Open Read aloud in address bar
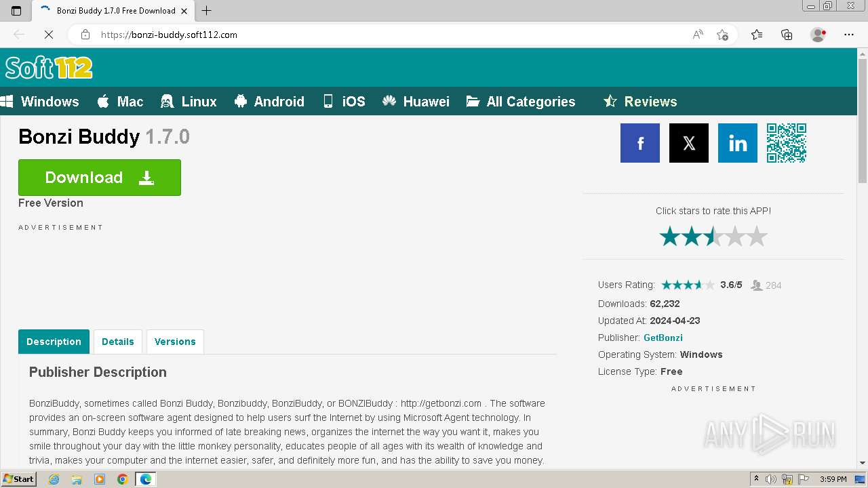 click(698, 35)
